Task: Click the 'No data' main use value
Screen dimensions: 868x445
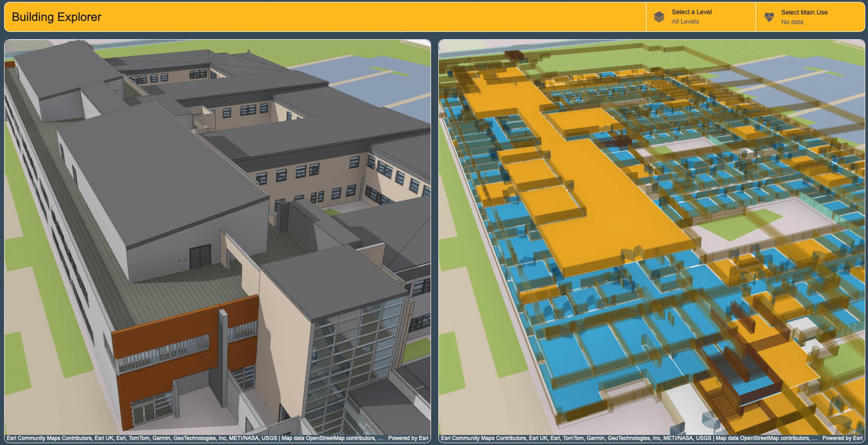Action: pyautogui.click(x=792, y=22)
